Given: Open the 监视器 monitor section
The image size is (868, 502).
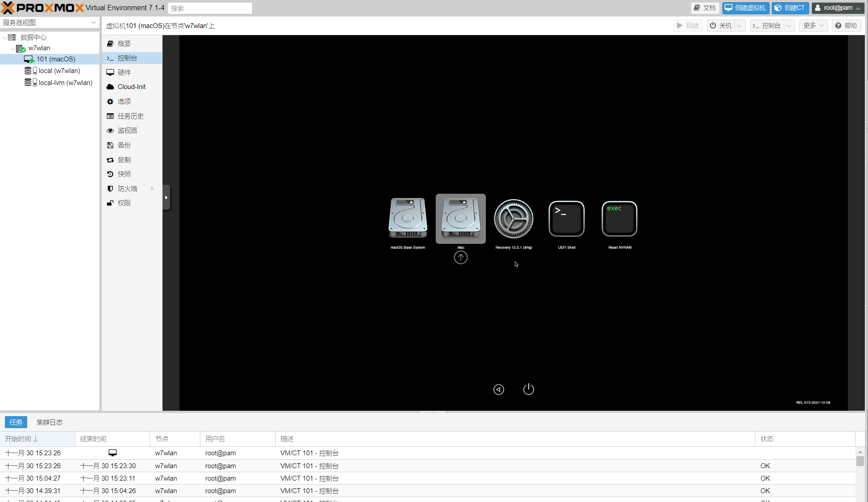Looking at the screenshot, I should click(132, 130).
